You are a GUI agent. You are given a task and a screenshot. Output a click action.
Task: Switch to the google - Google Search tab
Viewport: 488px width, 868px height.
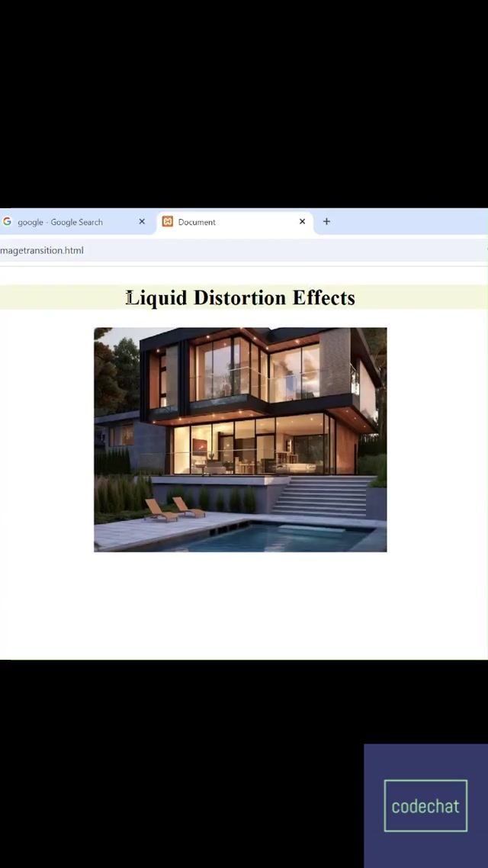60,222
